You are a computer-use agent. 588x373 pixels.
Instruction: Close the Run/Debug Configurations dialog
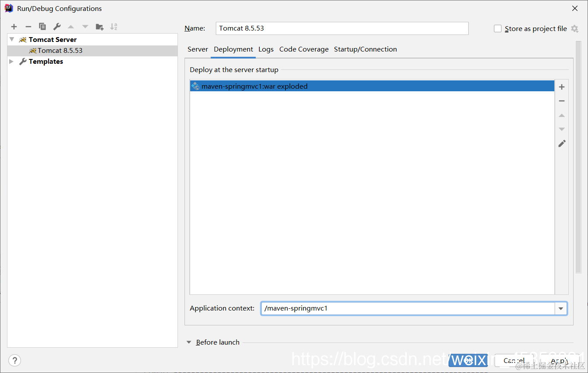click(575, 8)
